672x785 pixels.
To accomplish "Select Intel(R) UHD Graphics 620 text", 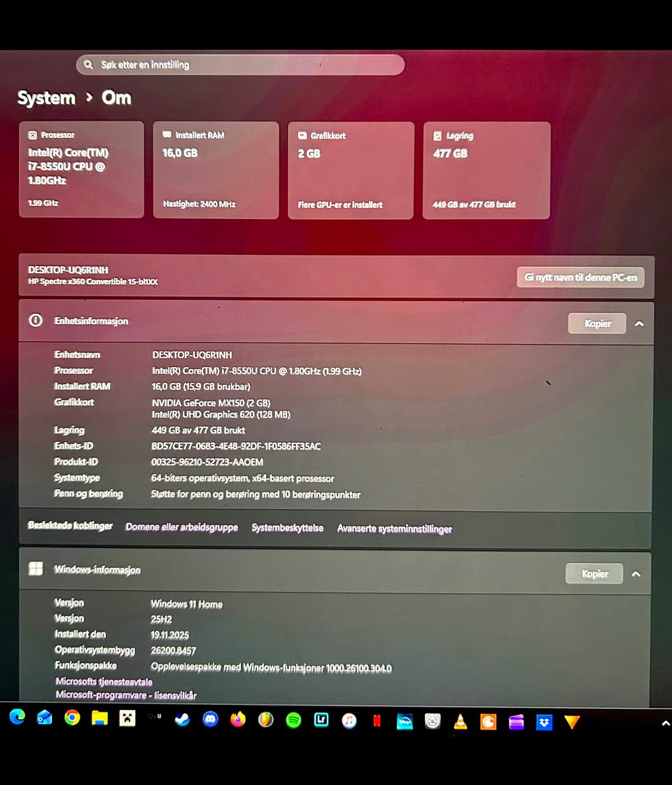I will (221, 415).
